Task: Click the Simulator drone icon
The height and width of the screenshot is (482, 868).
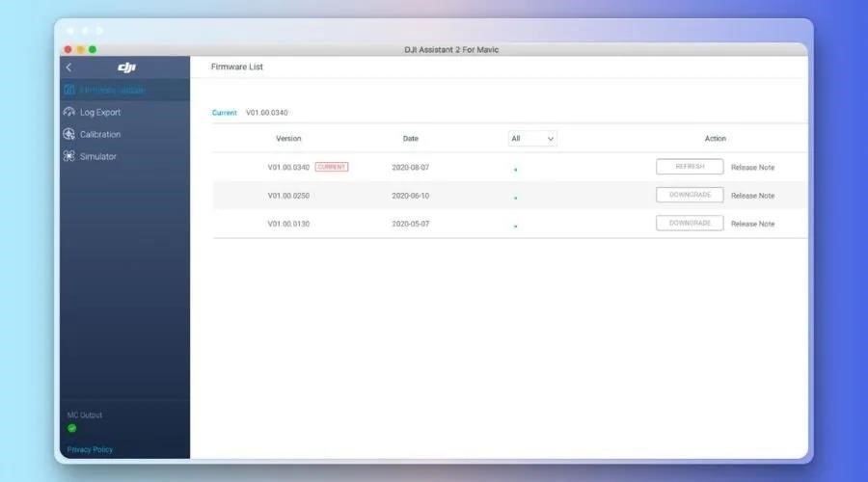Action: coord(69,156)
